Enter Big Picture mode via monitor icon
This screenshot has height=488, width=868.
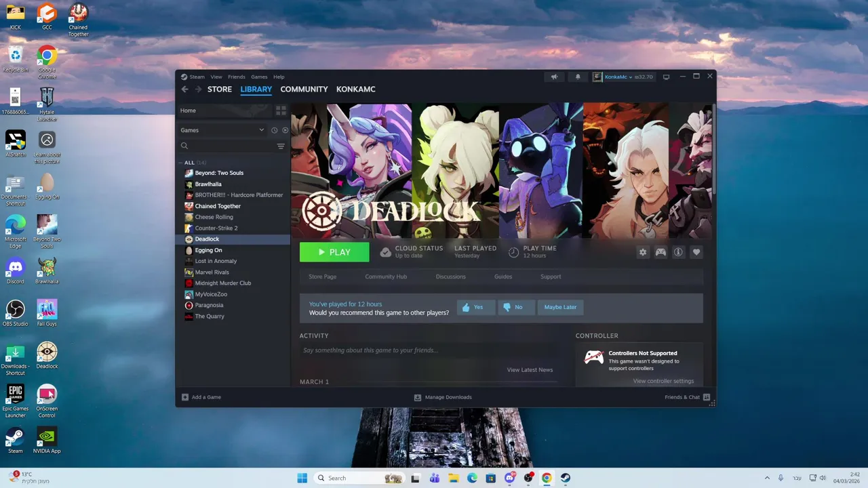666,77
